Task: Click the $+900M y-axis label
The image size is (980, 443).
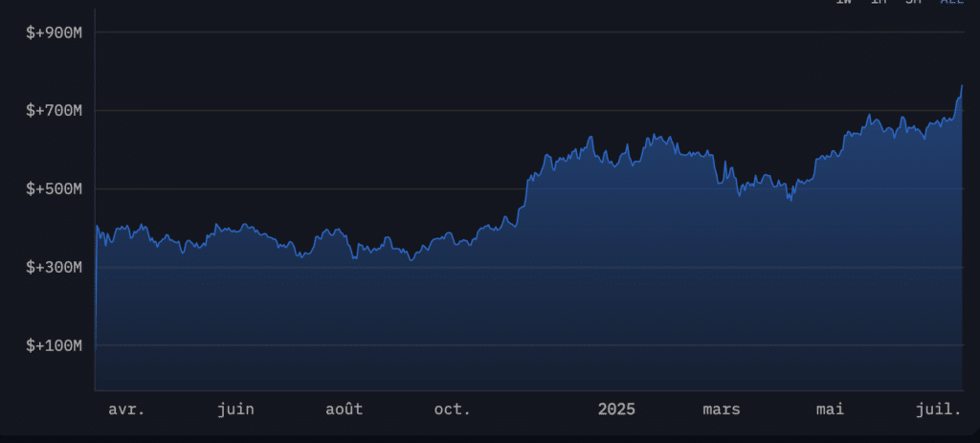Action: pos(55,33)
